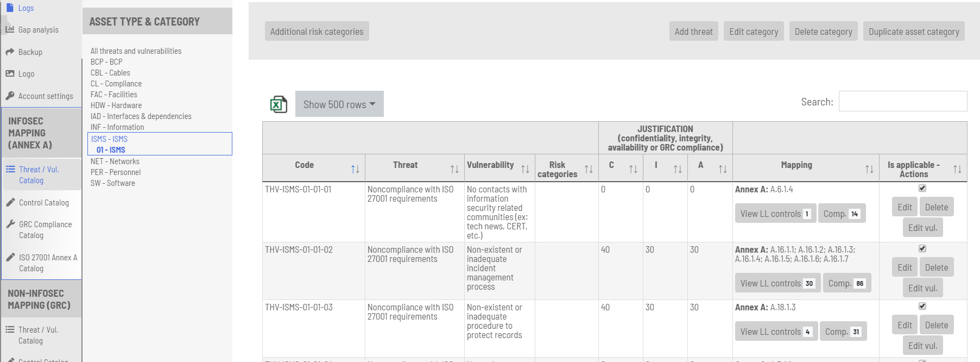Toggle the Is applicable checkbox for THV-ISMS-01-01-02
Image resolution: width=980 pixels, height=362 pixels.
pyautogui.click(x=922, y=248)
